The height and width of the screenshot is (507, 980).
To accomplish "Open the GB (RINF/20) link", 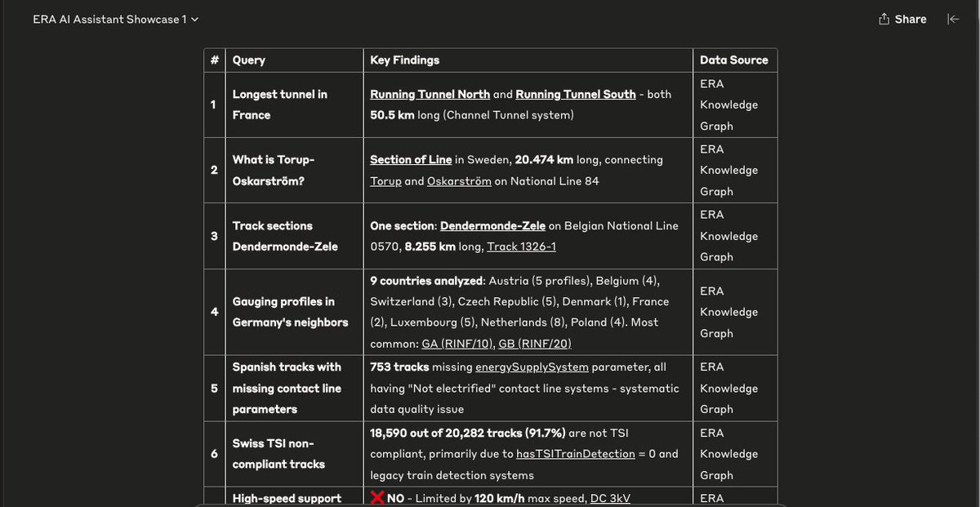I will [535, 344].
